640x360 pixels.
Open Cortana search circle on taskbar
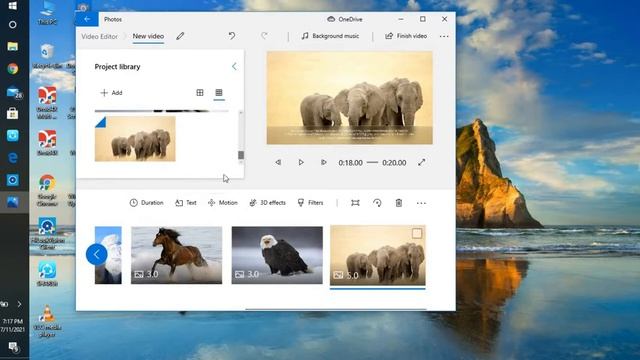pos(13,25)
